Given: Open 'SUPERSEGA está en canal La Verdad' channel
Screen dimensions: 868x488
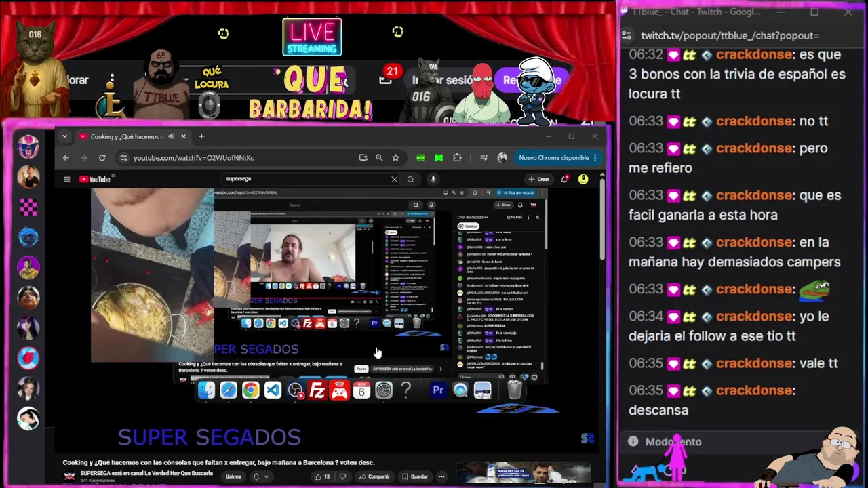Looking at the screenshot, I should [x=146, y=473].
